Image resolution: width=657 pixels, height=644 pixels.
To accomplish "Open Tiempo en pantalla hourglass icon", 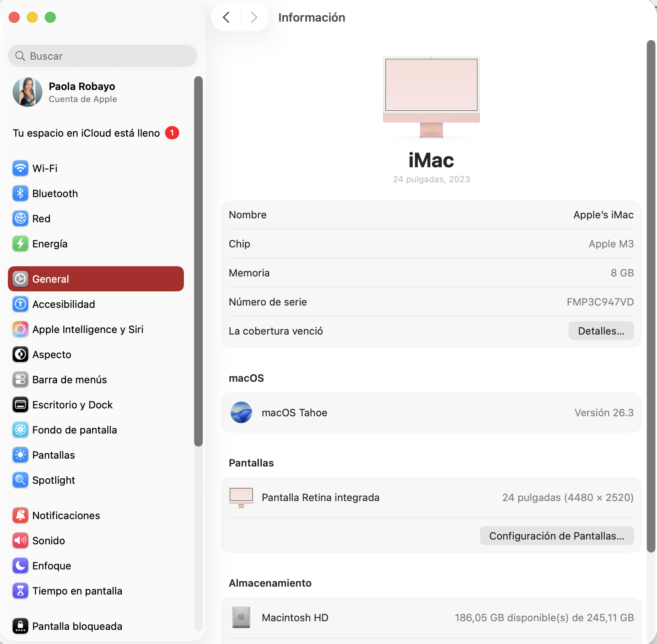I will point(20,591).
